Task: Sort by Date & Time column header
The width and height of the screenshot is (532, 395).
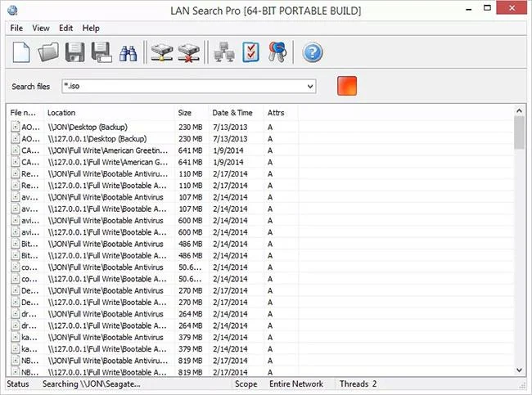Action: [x=236, y=113]
